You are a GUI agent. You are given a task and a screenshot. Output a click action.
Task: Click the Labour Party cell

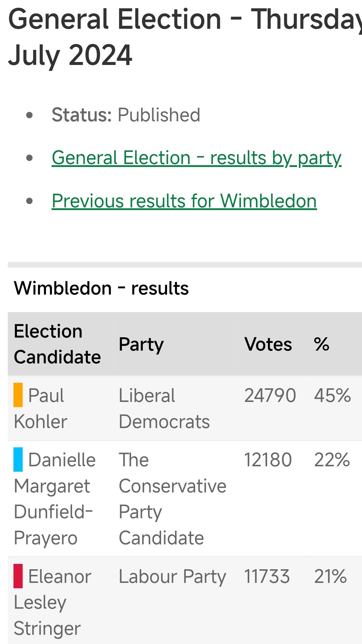click(x=172, y=576)
